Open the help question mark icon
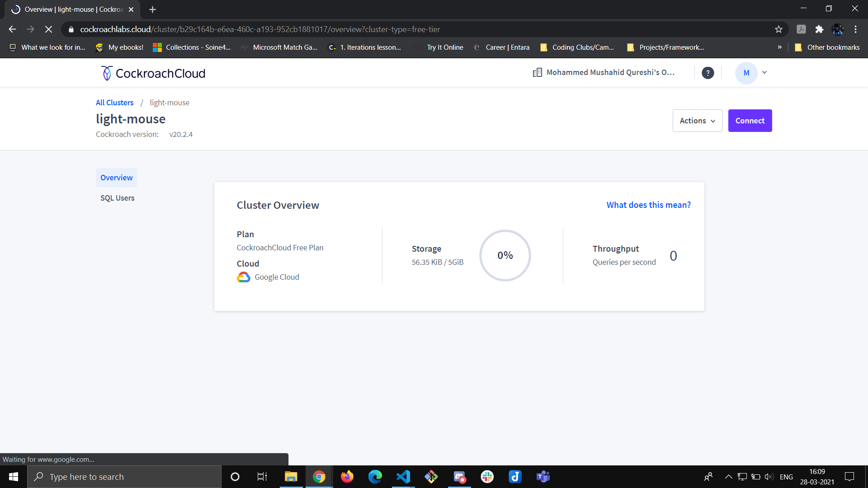This screenshot has width=868, height=488. tap(708, 73)
